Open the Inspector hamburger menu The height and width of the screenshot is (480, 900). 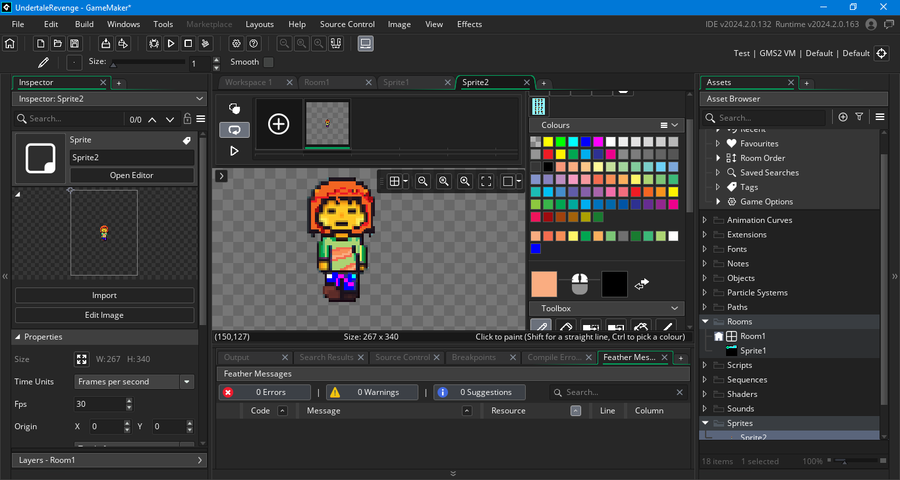[200, 119]
